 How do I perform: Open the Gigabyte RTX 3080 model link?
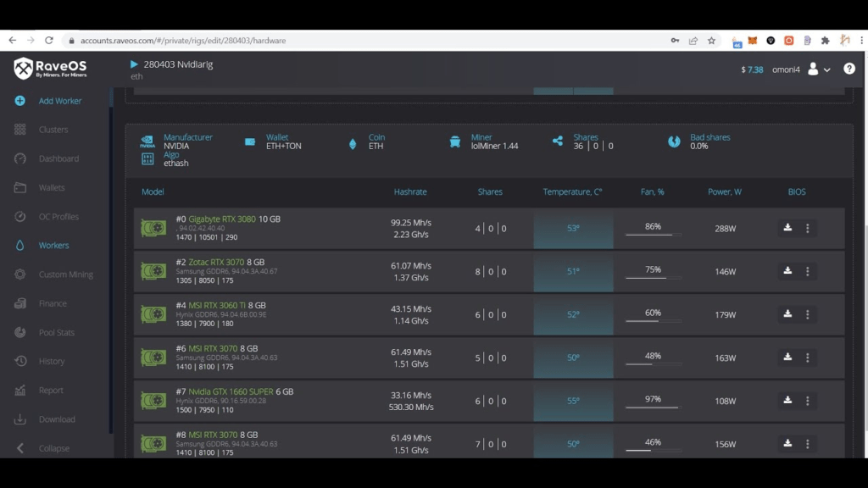pyautogui.click(x=221, y=219)
